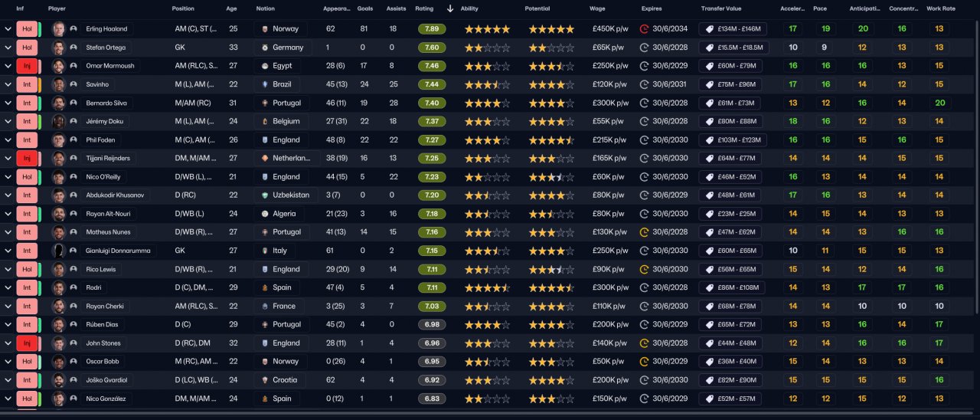Open Erling Haaland's player name button
This screenshot has height=420, width=980.
(107, 29)
